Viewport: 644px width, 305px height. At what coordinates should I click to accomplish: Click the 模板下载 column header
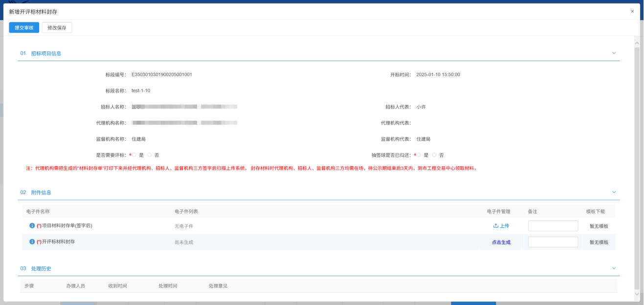(595, 211)
